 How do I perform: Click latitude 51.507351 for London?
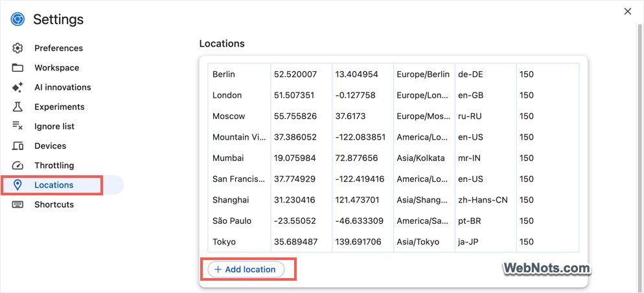[294, 95]
